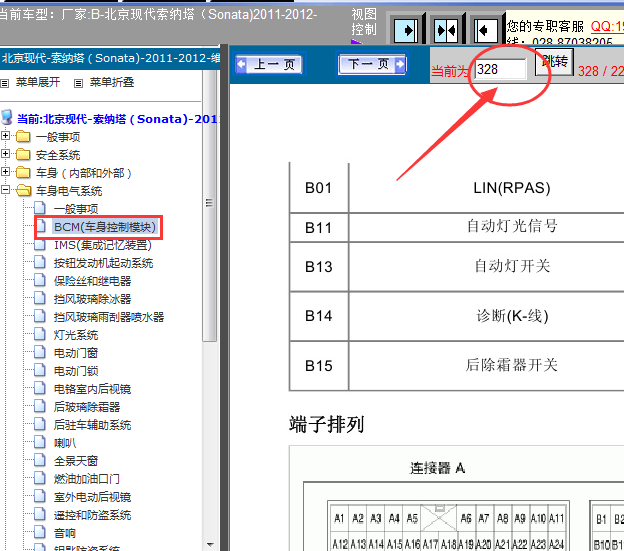
Task: Click page icon next to 后玻璃除霜器
Action: (40, 405)
